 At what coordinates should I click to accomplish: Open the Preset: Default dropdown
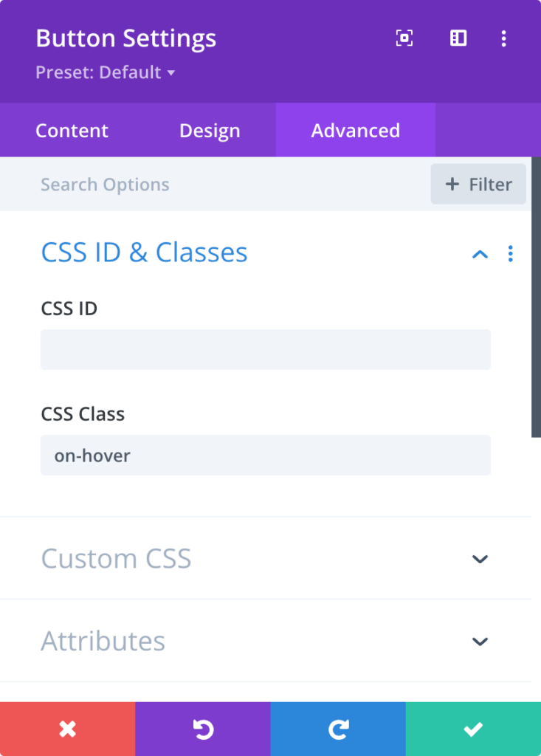click(105, 72)
